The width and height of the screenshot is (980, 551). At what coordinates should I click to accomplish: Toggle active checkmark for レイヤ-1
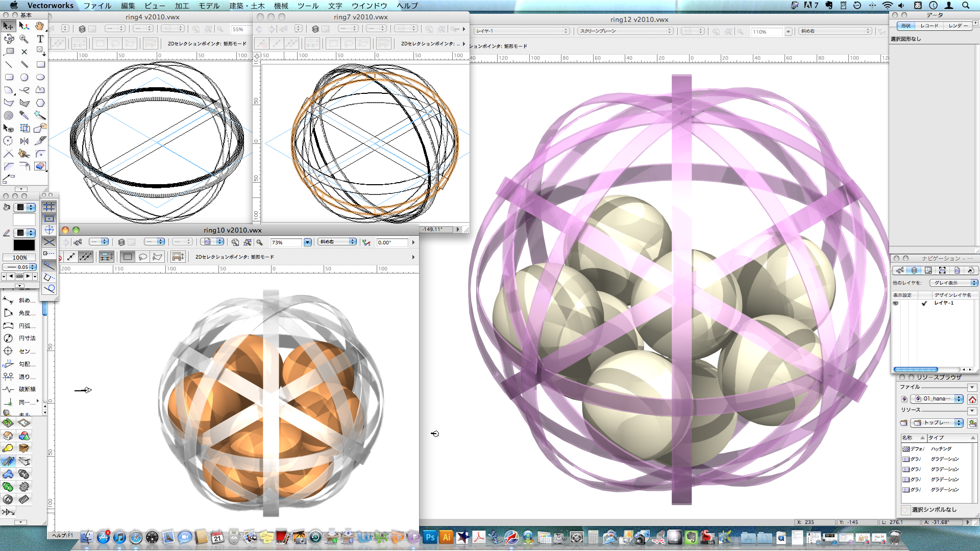click(924, 303)
